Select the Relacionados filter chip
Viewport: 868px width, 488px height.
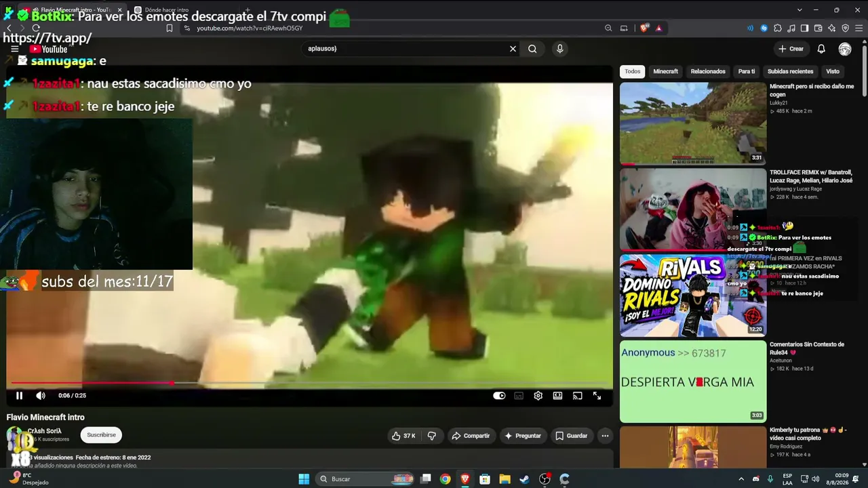708,71
